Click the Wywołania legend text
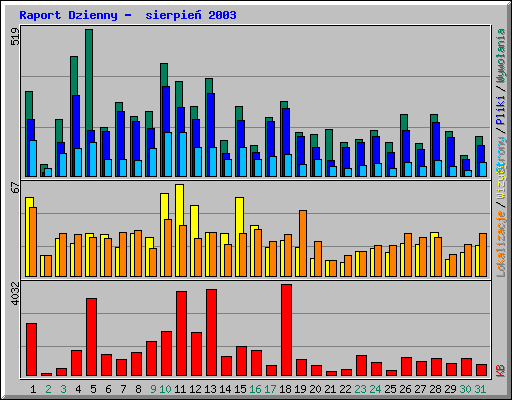 (501, 56)
